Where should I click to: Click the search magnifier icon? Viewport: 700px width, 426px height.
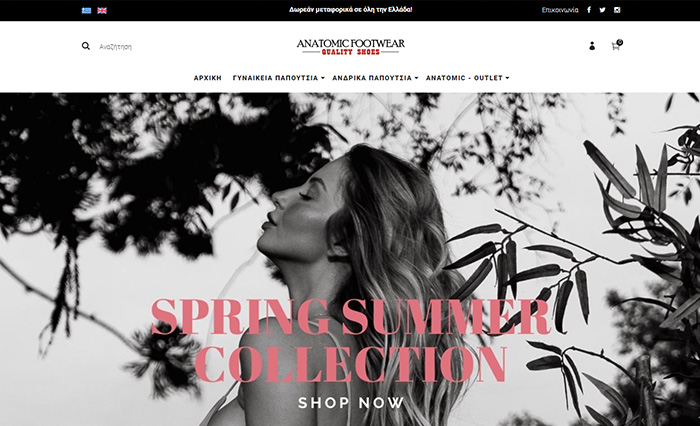[x=86, y=46]
